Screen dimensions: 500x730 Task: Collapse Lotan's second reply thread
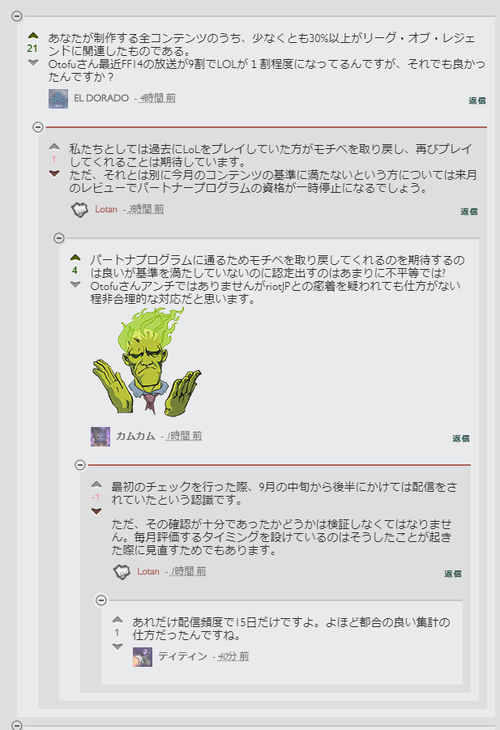point(80,465)
